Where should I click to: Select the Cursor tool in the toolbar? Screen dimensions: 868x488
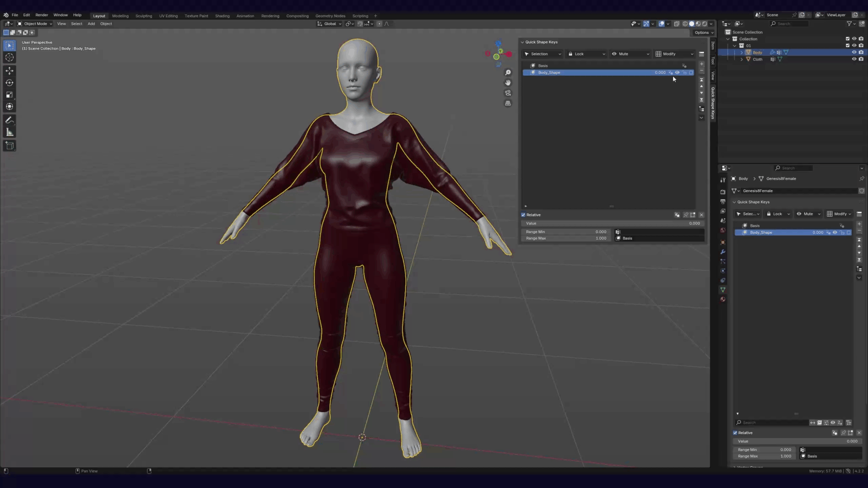pyautogui.click(x=9, y=57)
